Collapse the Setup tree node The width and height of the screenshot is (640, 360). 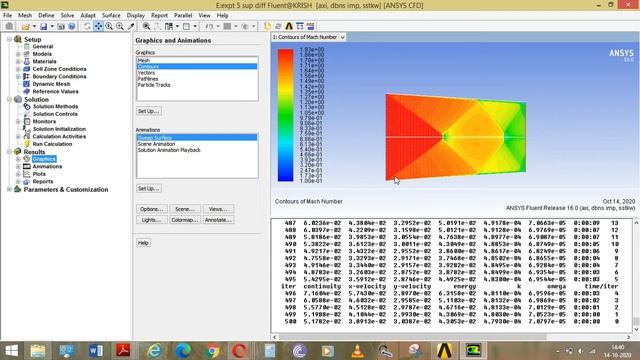click(9, 39)
